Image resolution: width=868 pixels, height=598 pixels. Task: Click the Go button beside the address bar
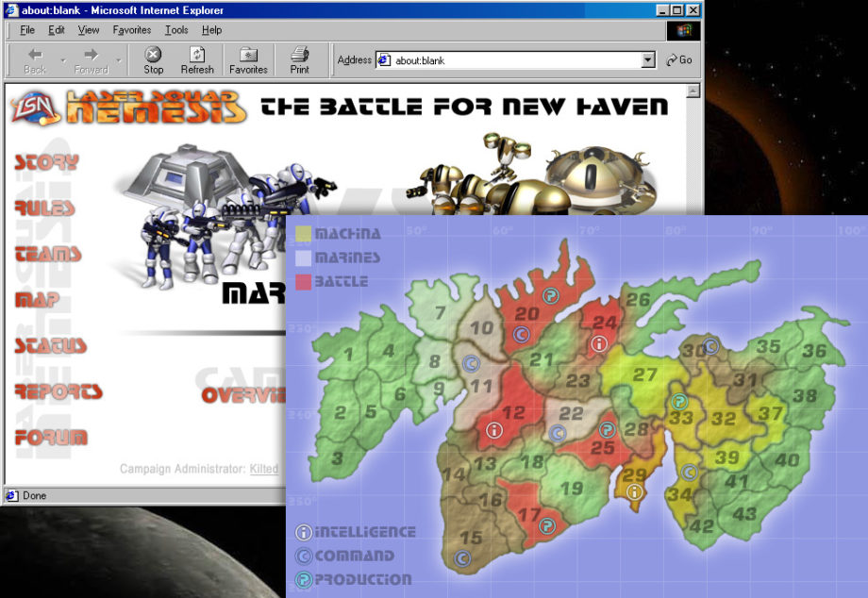tap(680, 59)
